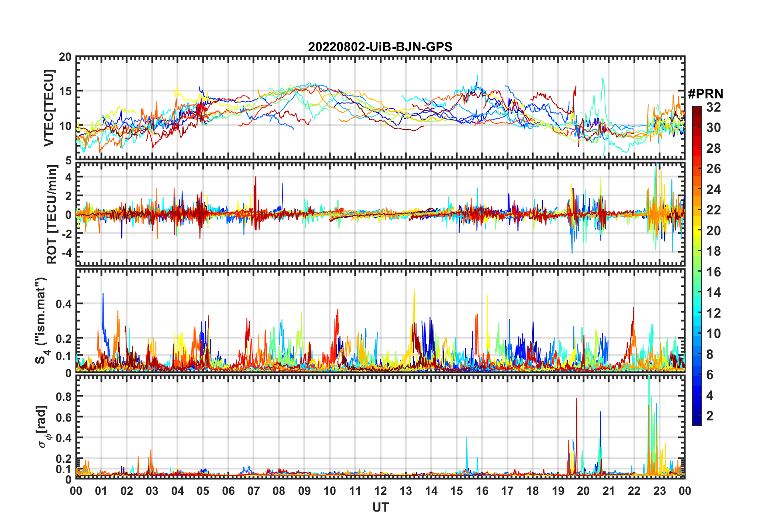Click colorbar tick label 32
This screenshot has width=761, height=532.
pos(713,107)
